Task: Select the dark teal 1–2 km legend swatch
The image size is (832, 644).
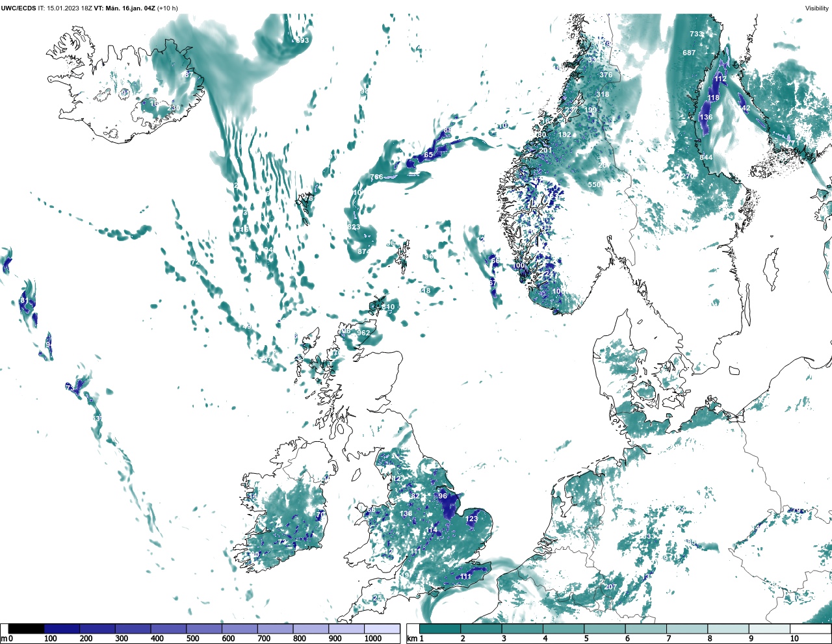Action: [x=440, y=628]
